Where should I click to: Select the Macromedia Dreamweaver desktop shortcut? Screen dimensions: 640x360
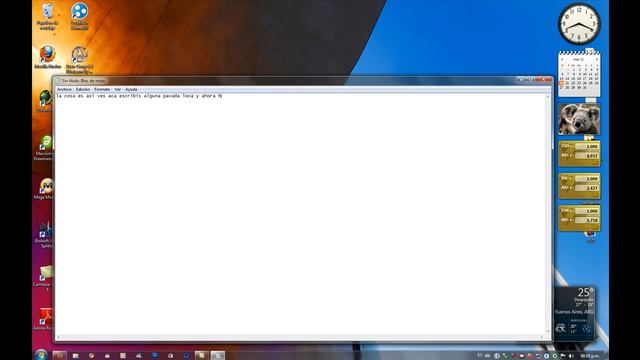coord(44,148)
